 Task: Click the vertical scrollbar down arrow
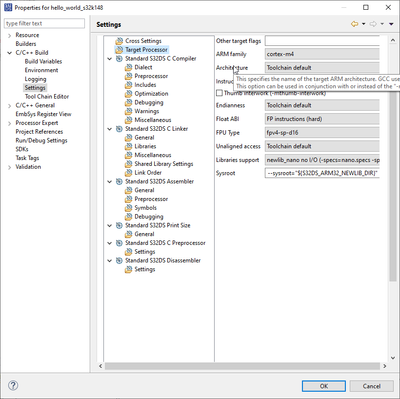click(x=393, y=358)
